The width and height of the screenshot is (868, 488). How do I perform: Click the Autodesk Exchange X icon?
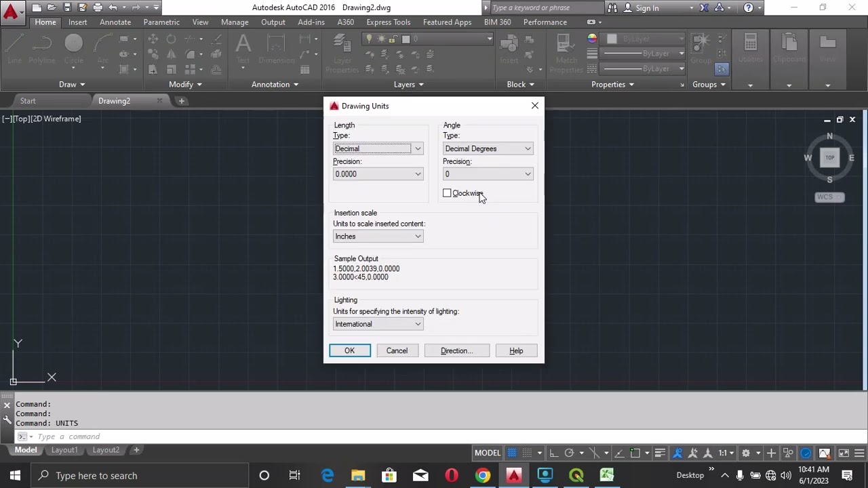point(704,8)
